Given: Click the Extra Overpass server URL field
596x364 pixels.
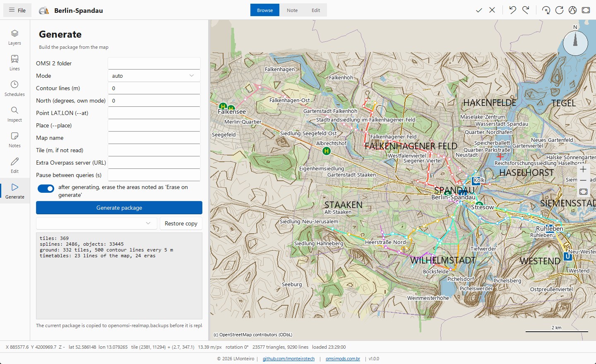Looking at the screenshot, I should [x=154, y=163].
